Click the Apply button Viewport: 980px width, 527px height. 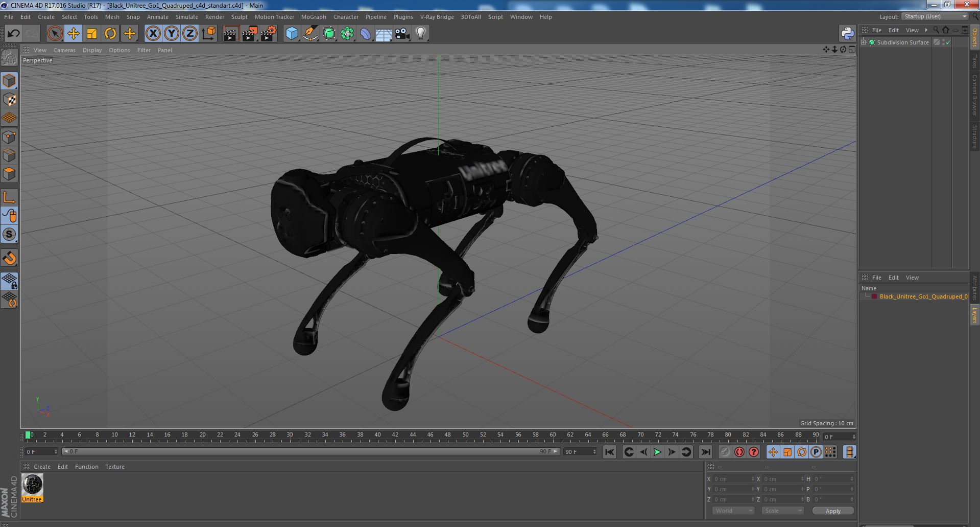tap(833, 511)
